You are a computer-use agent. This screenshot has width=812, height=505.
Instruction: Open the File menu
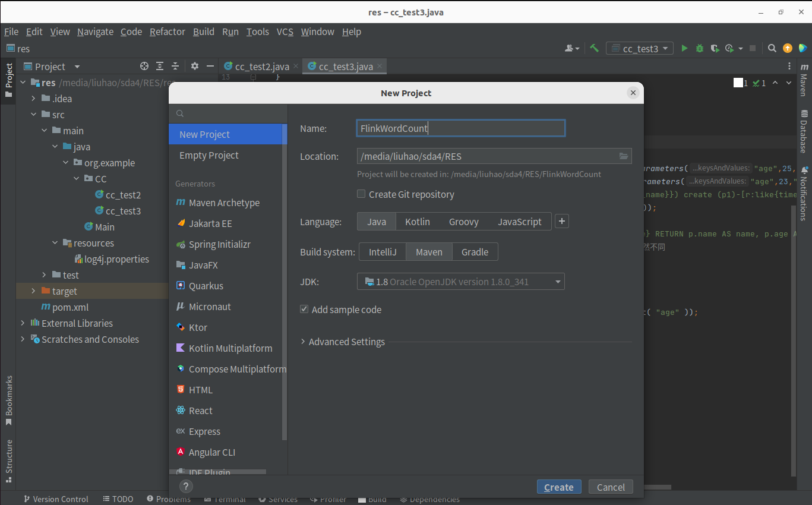tap(11, 31)
